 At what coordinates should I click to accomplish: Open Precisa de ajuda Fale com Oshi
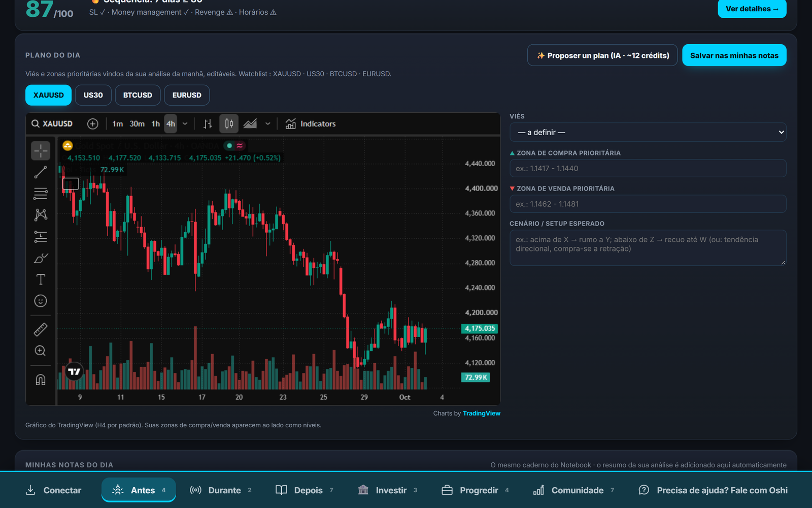(713, 490)
